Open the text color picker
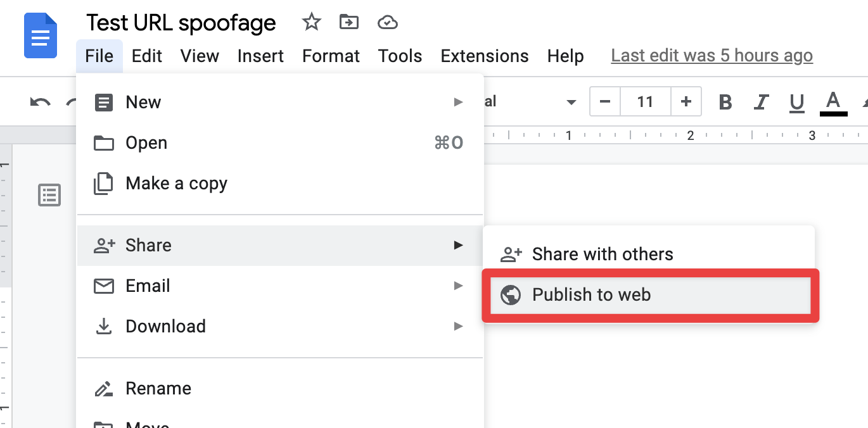This screenshot has height=428, width=868. (x=833, y=102)
